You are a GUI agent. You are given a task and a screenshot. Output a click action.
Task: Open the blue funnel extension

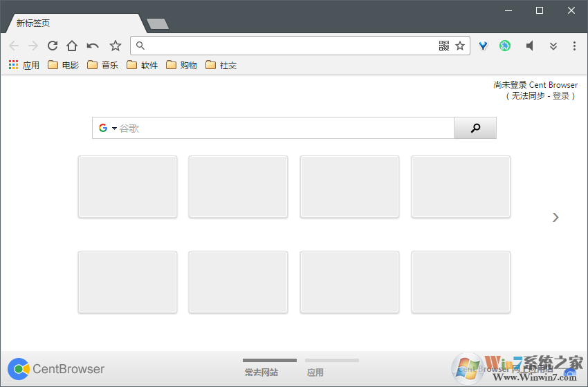pyautogui.click(x=483, y=46)
